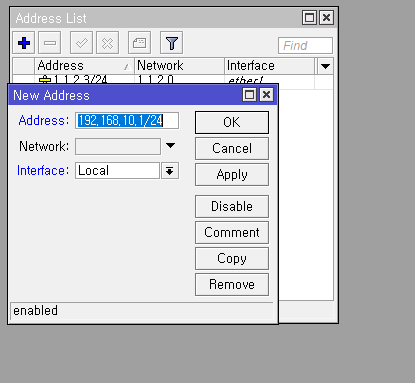Image resolution: width=415 pixels, height=383 pixels.
Task: Confirm with the OK button
Action: pos(232,122)
